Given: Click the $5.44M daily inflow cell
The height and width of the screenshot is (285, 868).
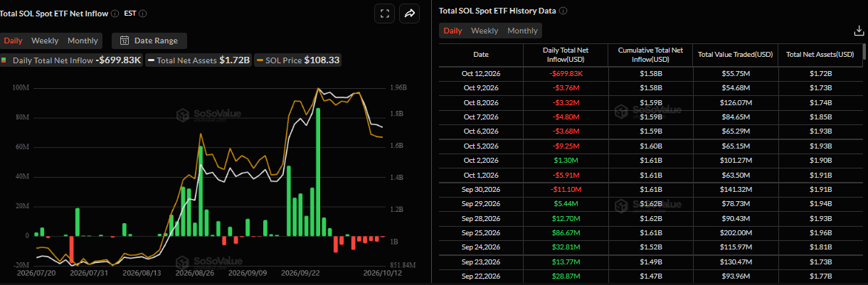Looking at the screenshot, I should point(566,203).
